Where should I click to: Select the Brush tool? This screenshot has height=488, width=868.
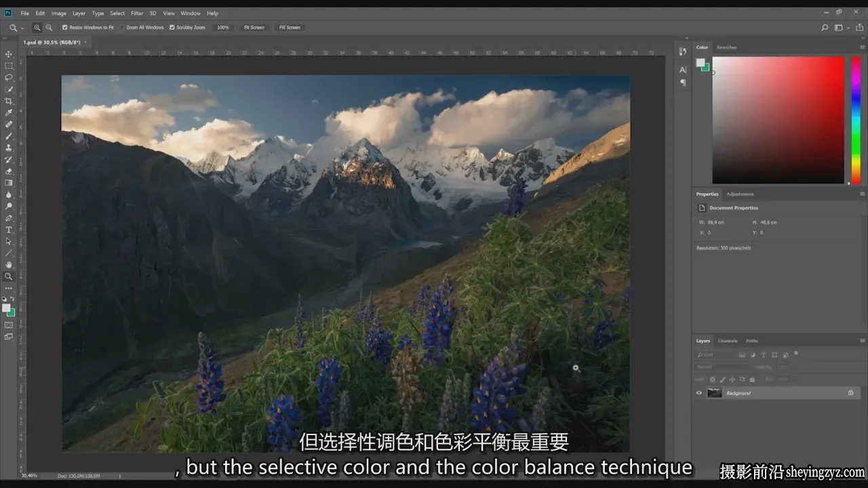pyautogui.click(x=9, y=136)
